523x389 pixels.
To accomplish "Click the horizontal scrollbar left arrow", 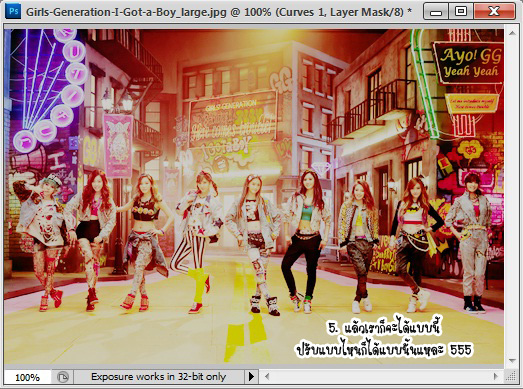I will click(x=267, y=377).
